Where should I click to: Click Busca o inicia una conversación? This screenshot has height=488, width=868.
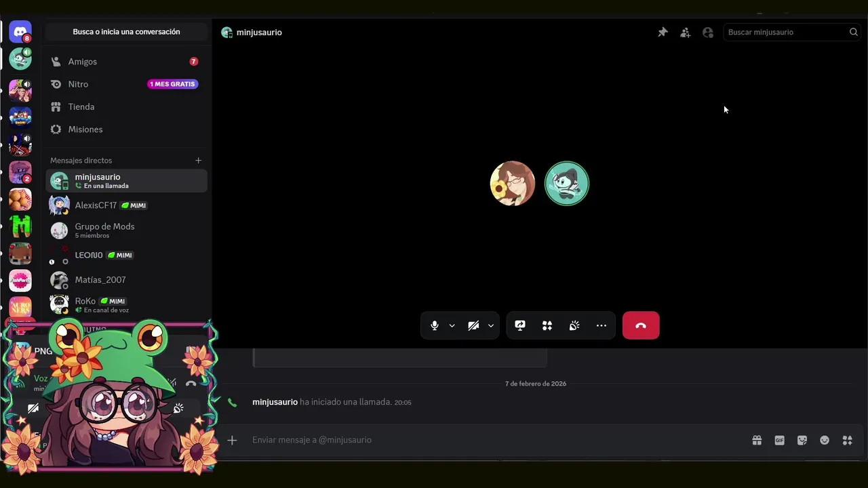coord(126,32)
